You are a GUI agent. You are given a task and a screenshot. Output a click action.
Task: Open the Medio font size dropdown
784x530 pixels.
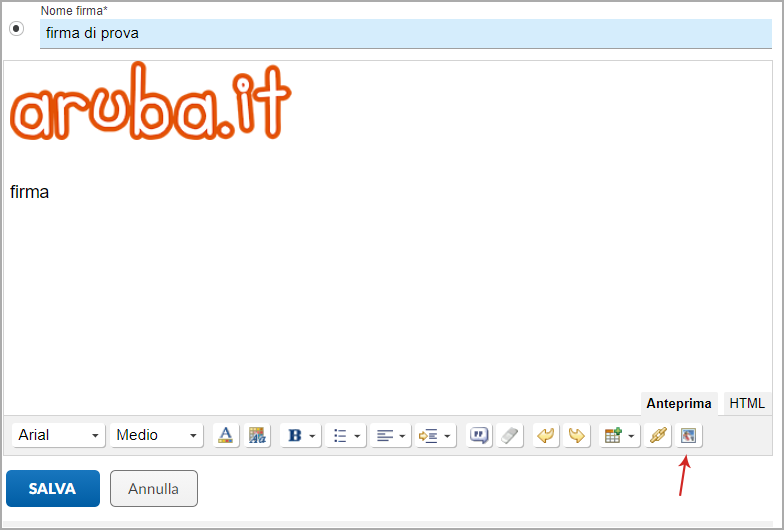point(156,435)
